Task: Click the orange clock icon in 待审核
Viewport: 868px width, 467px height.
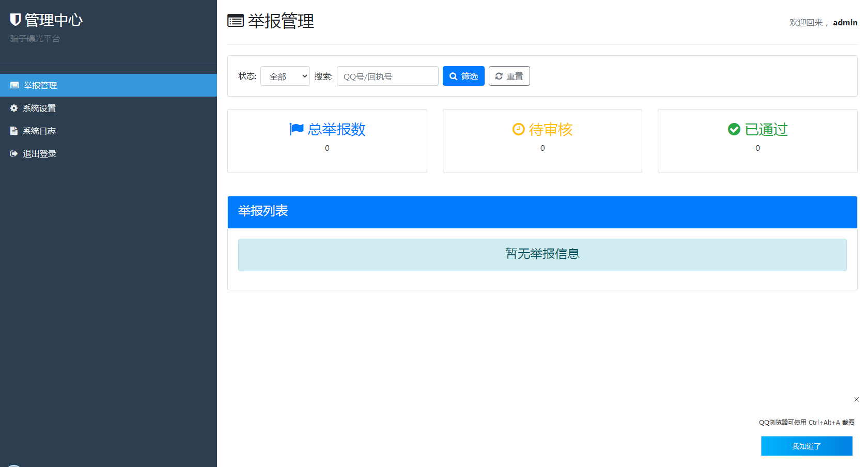Action: (518, 129)
